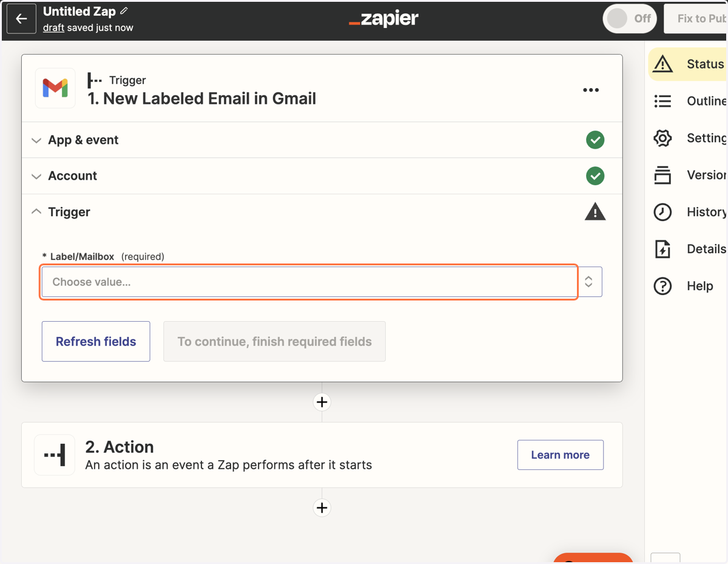Click the Action step icon

[x=55, y=455]
